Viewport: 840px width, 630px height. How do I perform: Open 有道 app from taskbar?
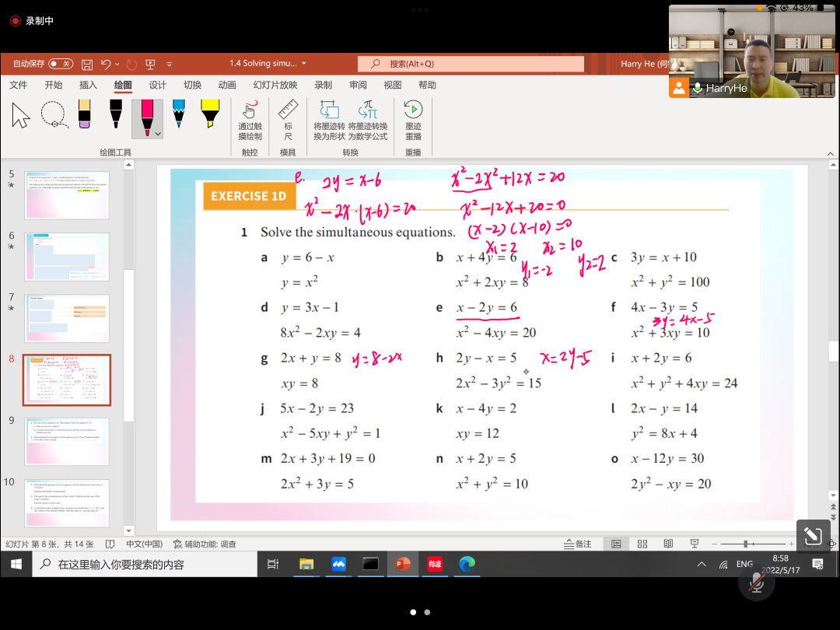click(435, 564)
